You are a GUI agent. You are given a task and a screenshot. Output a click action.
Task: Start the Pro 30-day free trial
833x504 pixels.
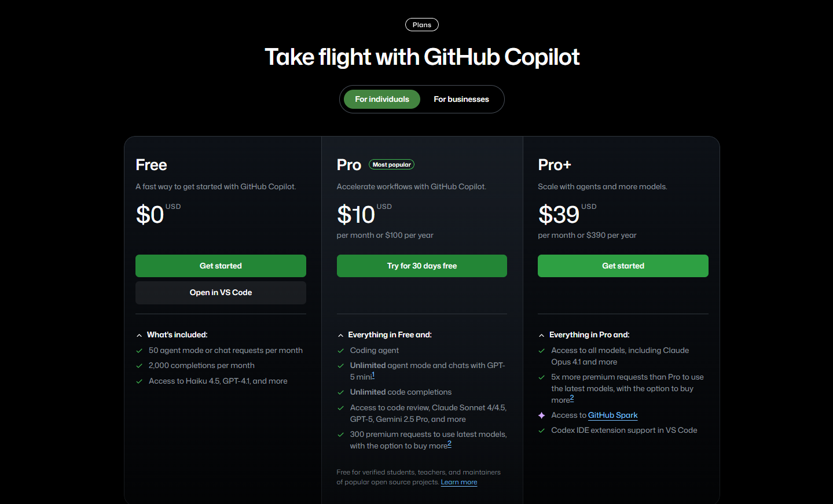point(422,266)
